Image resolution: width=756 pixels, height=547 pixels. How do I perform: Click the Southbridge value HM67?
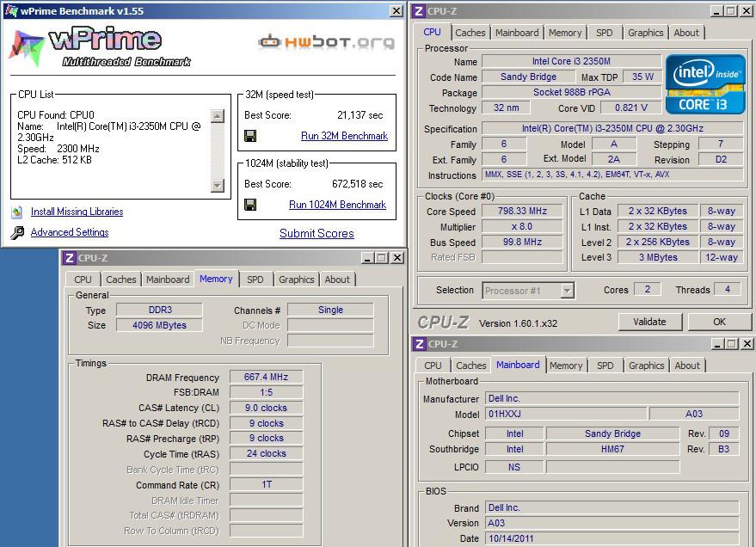coord(613,449)
